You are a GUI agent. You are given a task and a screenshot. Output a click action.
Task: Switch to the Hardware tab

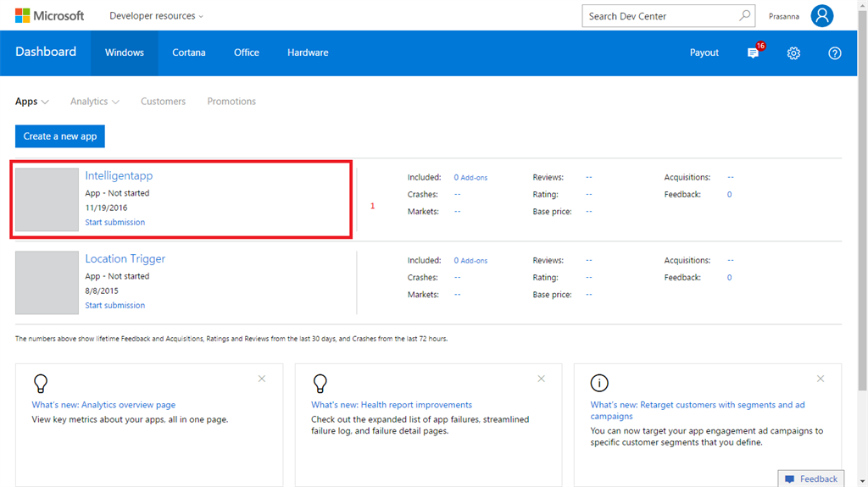click(x=308, y=53)
